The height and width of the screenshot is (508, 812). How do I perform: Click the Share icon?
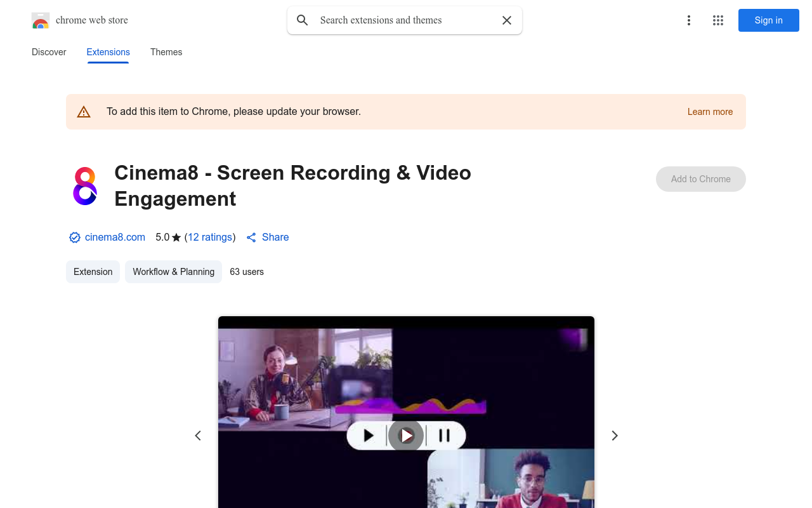(251, 237)
